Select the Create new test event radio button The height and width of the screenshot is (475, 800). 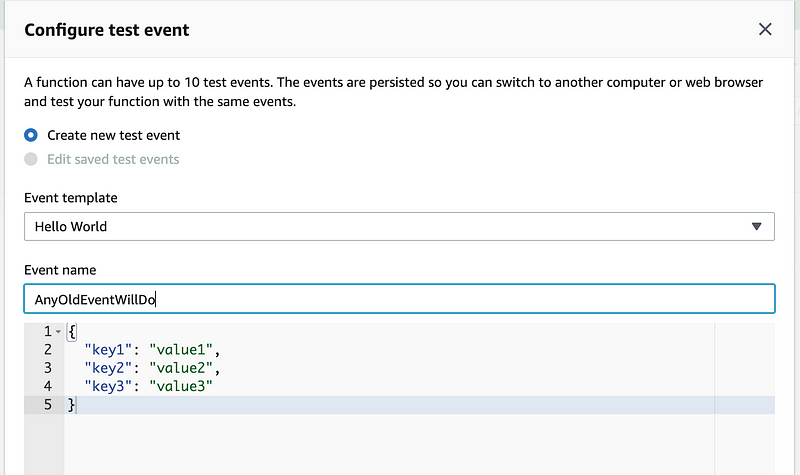(x=31, y=135)
